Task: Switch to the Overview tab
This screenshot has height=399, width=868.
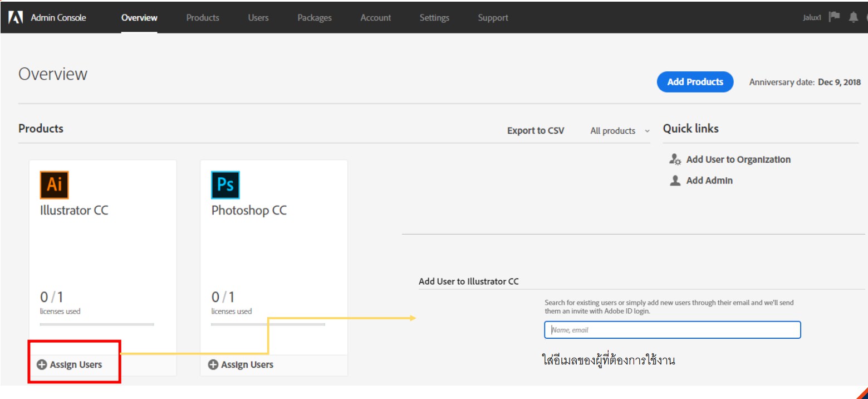Action: (139, 18)
